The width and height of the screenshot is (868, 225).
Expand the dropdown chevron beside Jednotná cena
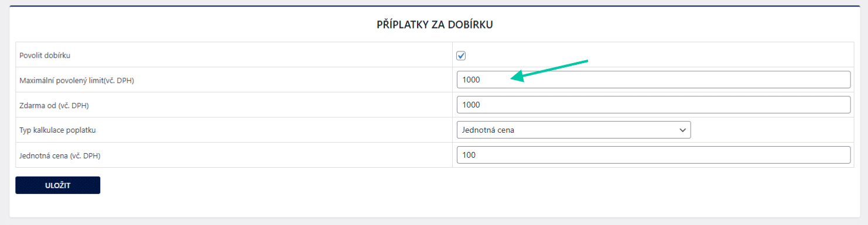tap(682, 130)
